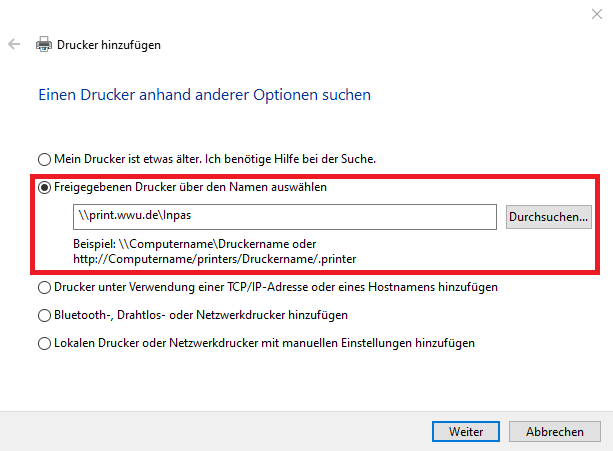
Task: Click the blue heading 'Einen Drucker anhand anderer Optionen suchen'
Action: click(204, 95)
